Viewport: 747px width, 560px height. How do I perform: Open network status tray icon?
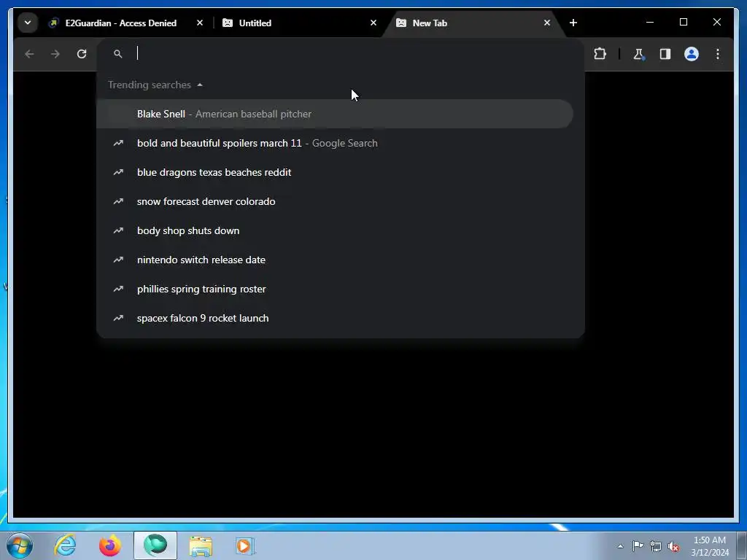(x=656, y=546)
